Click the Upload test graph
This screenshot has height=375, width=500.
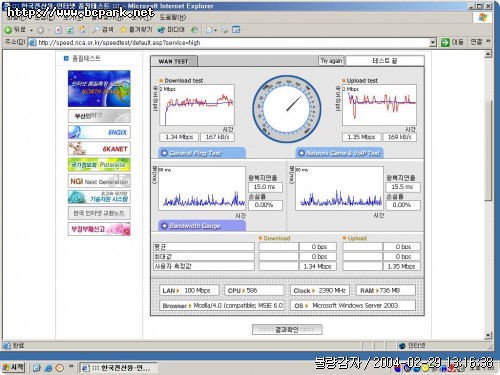click(x=379, y=105)
